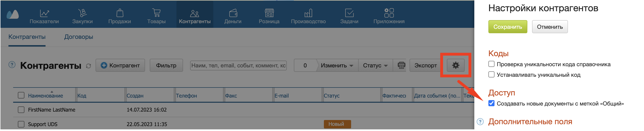The width and height of the screenshot is (644, 131).
Task: Click the 22.05.2023 11:35 date cell
Action: [x=147, y=124]
